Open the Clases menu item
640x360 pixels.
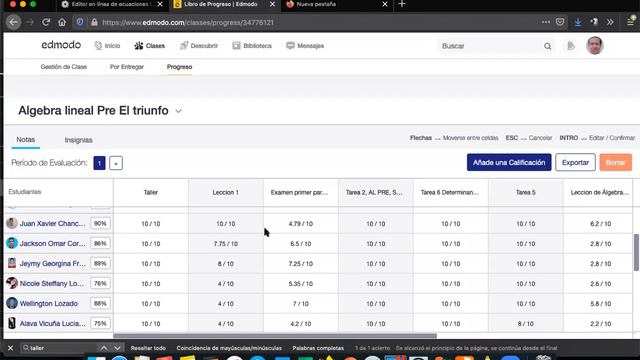click(149, 46)
